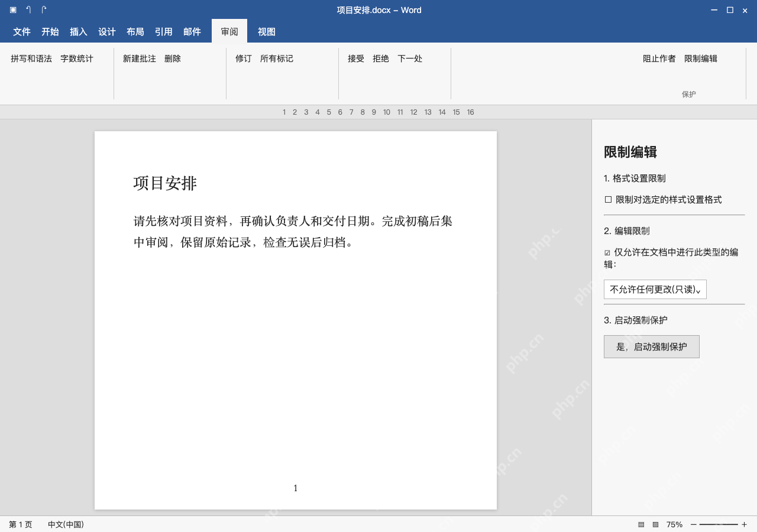
Task: Click the horizontal ruler
Action: 378,112
